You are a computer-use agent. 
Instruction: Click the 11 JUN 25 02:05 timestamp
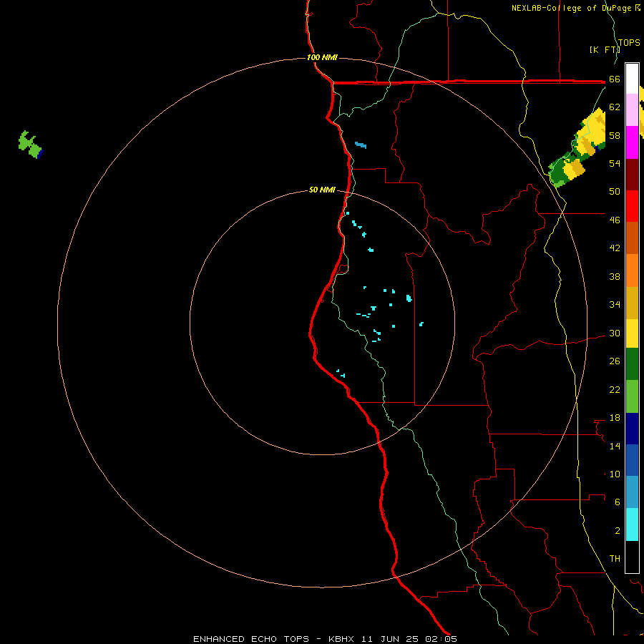coord(409,639)
